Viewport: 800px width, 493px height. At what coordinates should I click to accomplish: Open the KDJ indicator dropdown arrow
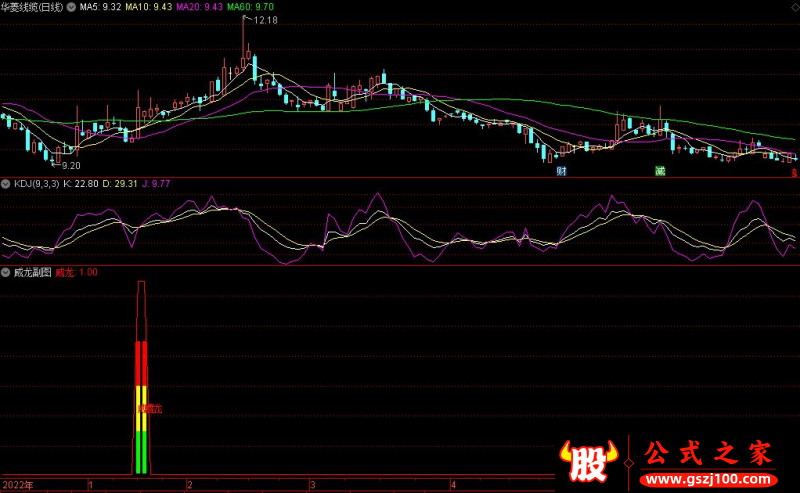pos(6,184)
